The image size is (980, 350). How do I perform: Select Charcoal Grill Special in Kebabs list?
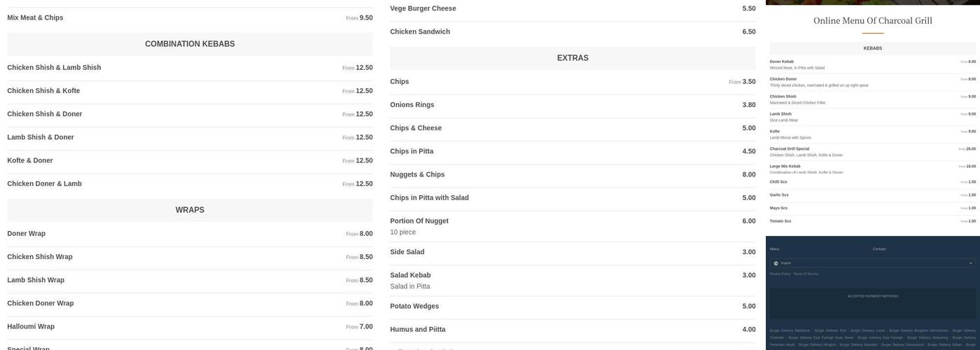click(x=790, y=149)
